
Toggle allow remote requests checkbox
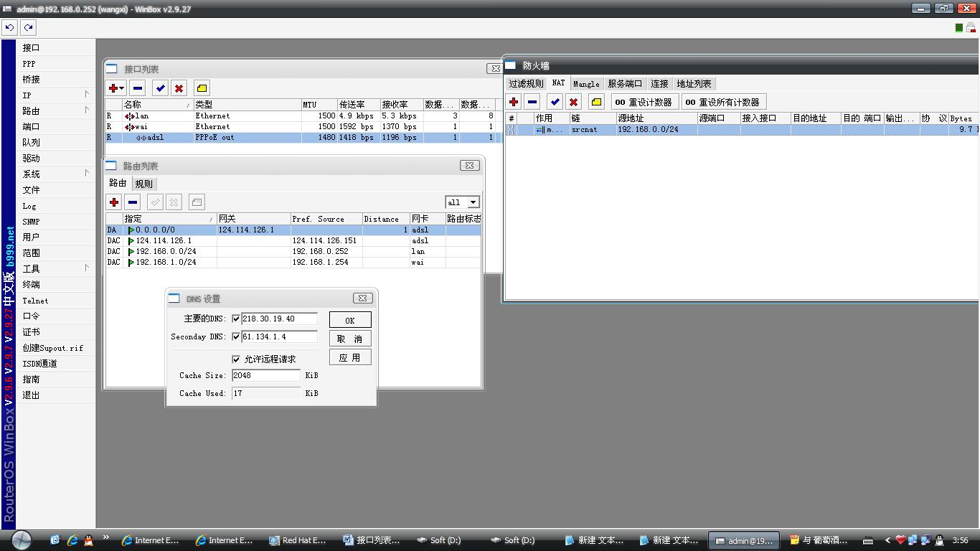pos(236,359)
